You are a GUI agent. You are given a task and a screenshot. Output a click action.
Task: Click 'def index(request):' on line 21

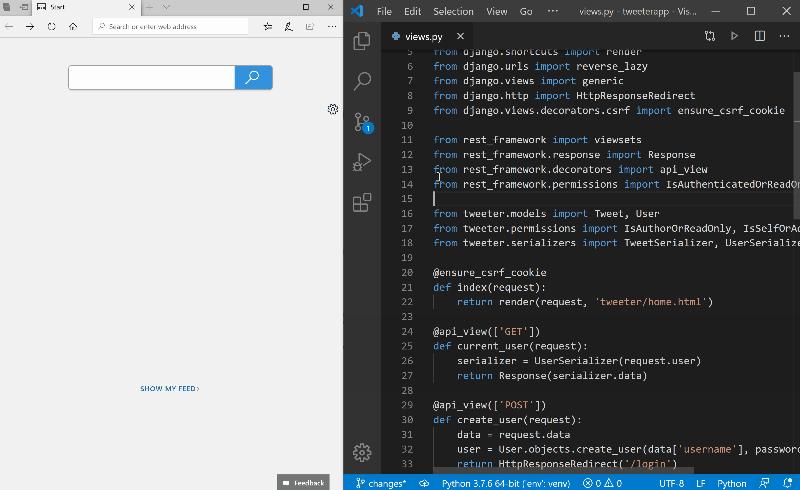coord(489,287)
